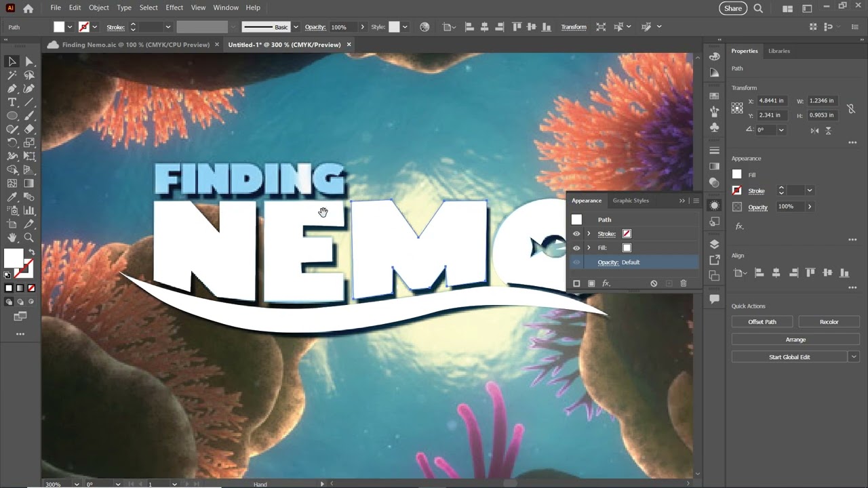This screenshot has height=488, width=868.
Task: Switch to Finding Nemo.aic document tab
Action: click(x=135, y=45)
